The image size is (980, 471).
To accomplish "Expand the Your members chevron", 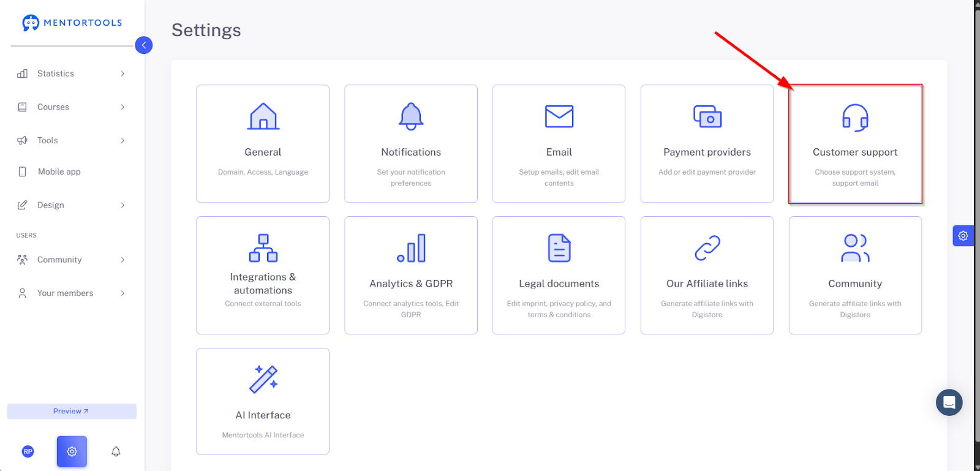I will click(x=123, y=293).
